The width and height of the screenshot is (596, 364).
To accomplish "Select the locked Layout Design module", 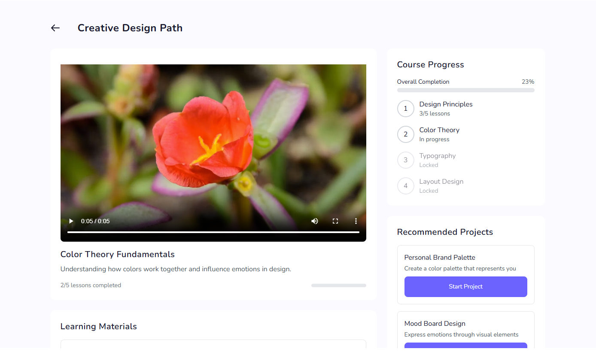I will pyautogui.click(x=441, y=182).
